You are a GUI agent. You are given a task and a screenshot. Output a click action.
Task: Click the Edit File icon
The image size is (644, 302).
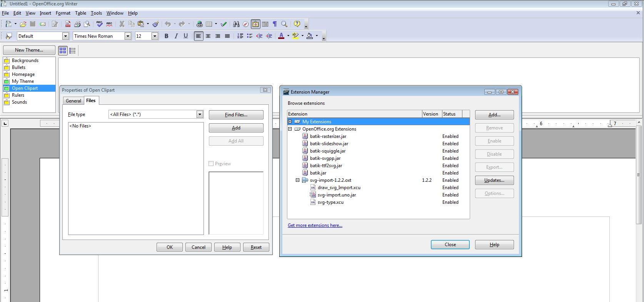(x=55, y=24)
